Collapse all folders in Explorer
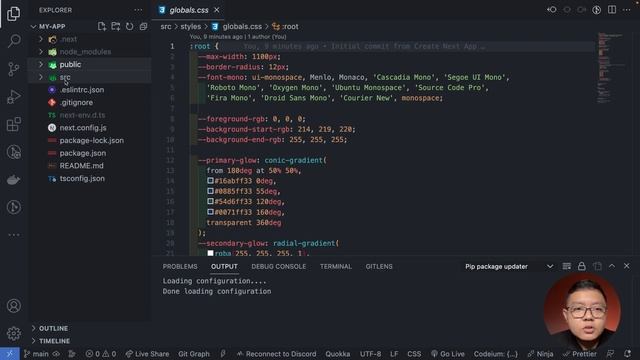The height and width of the screenshot is (360, 640). pyautogui.click(x=143, y=27)
